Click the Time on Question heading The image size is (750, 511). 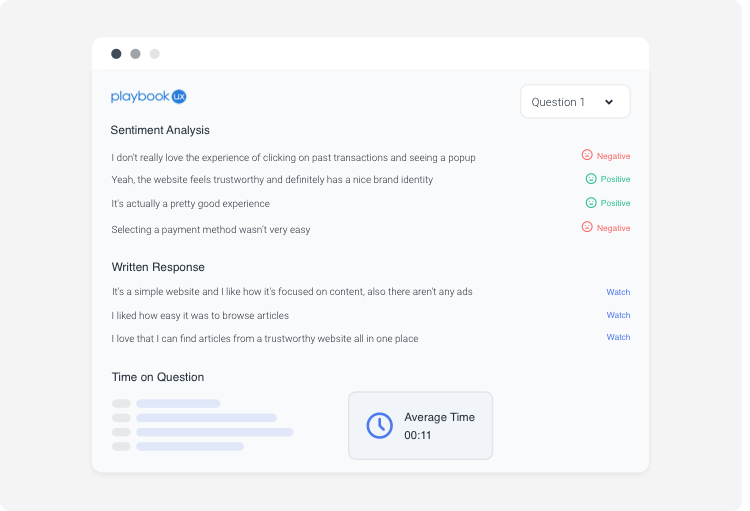[158, 377]
